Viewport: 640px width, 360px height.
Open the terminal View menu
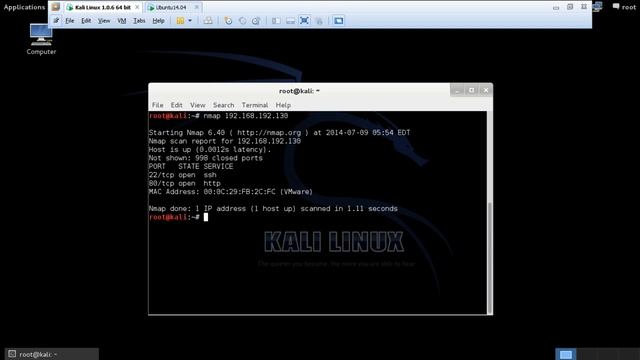click(198, 105)
